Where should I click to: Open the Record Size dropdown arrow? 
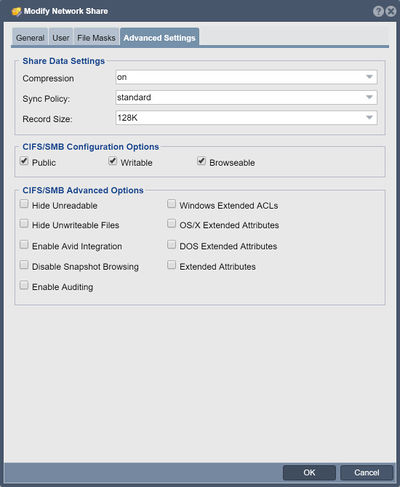(369, 118)
